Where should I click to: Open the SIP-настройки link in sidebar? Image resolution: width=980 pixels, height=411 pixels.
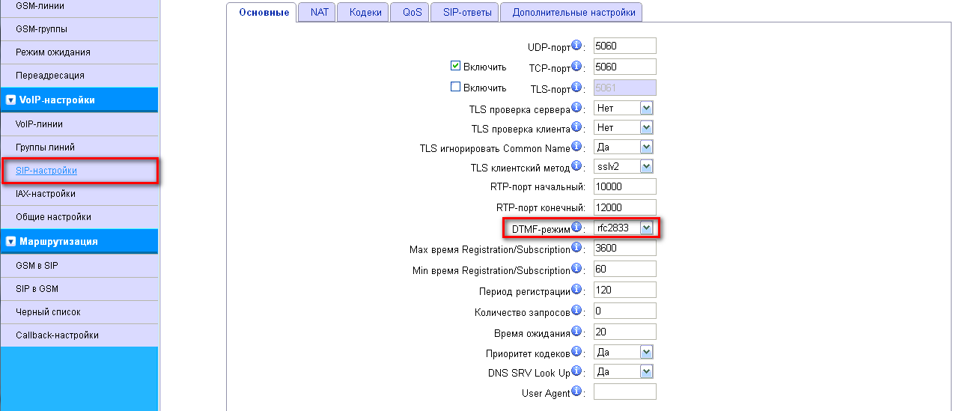coord(46,171)
